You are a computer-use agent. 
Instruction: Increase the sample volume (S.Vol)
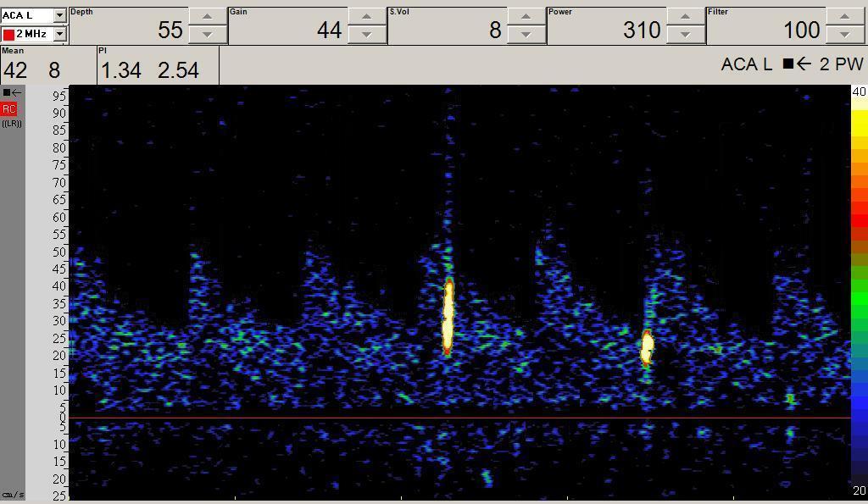526,17
